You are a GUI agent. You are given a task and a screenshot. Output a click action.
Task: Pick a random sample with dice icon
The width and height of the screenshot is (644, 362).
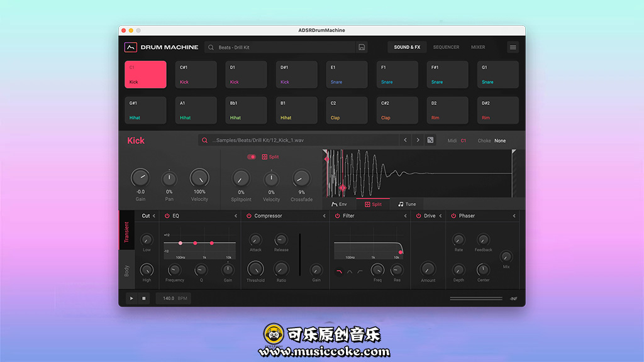click(x=430, y=140)
